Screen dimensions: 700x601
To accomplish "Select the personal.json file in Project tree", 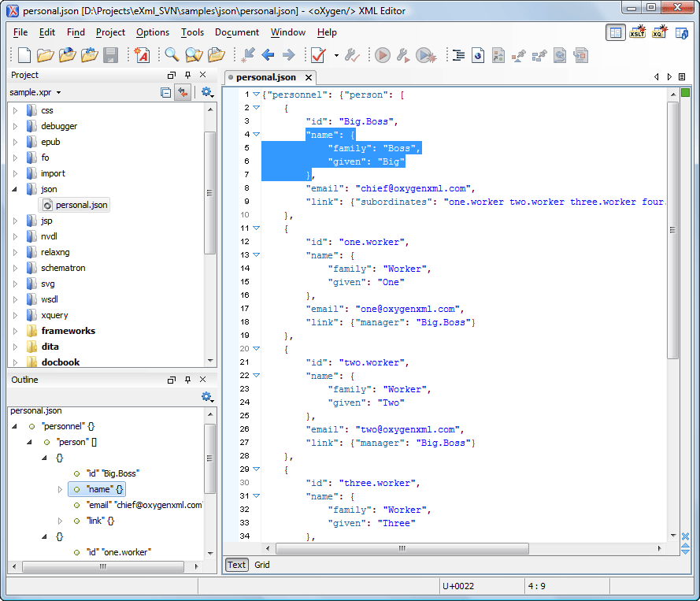I will [75, 205].
